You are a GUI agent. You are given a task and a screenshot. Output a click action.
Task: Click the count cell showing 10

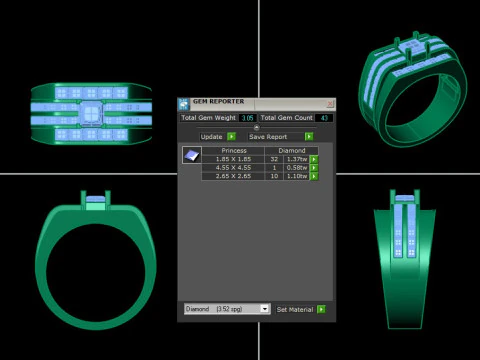(x=274, y=176)
